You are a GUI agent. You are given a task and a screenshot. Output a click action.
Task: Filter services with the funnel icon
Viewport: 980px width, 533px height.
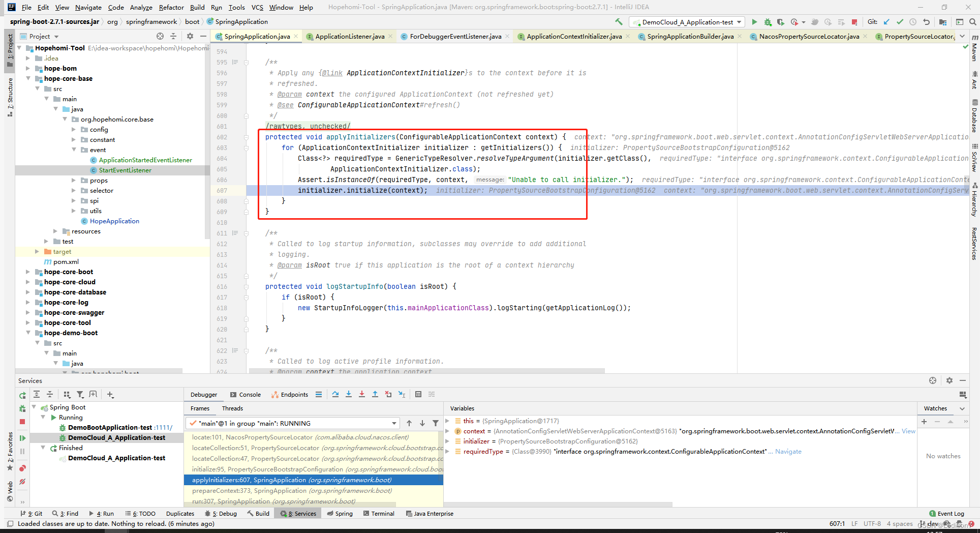tap(80, 394)
